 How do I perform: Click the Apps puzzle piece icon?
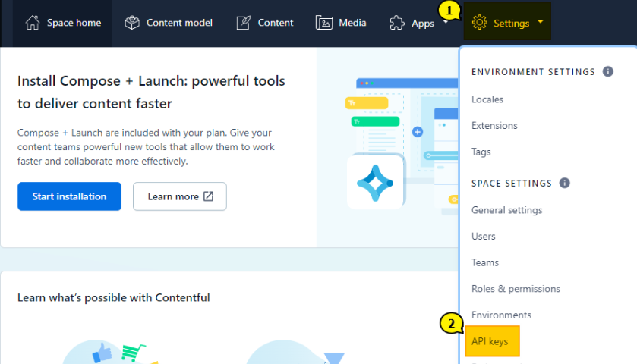(x=397, y=23)
